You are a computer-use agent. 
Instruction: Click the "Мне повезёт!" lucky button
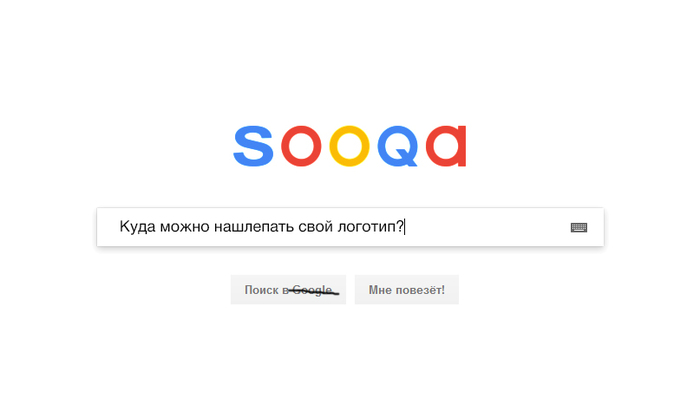pyautogui.click(x=407, y=290)
